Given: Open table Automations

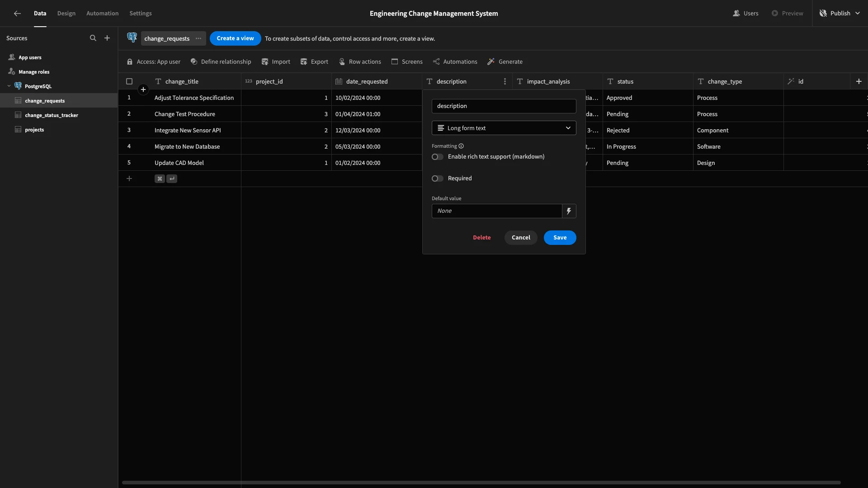Looking at the screenshot, I should [455, 62].
